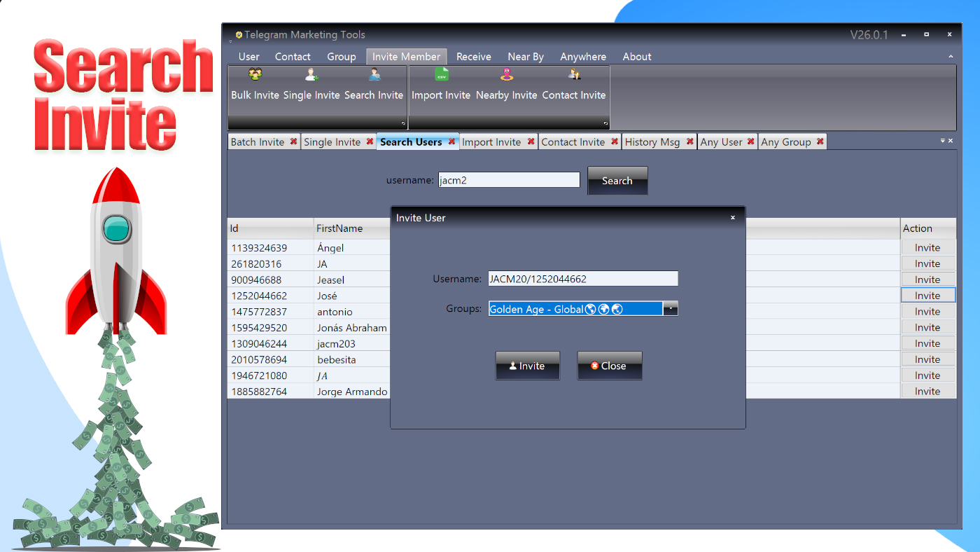This screenshot has width=980, height=552.
Task: Select the Nearby Invite location icon
Action: (x=507, y=74)
